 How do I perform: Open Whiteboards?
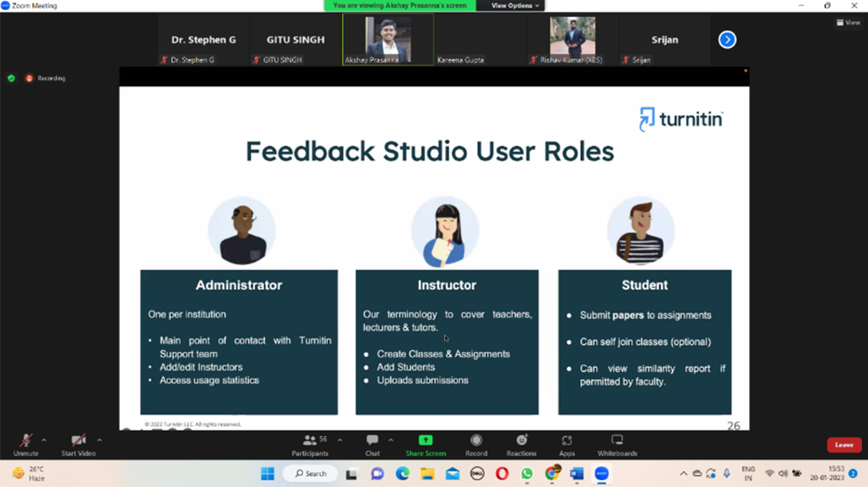tap(617, 445)
